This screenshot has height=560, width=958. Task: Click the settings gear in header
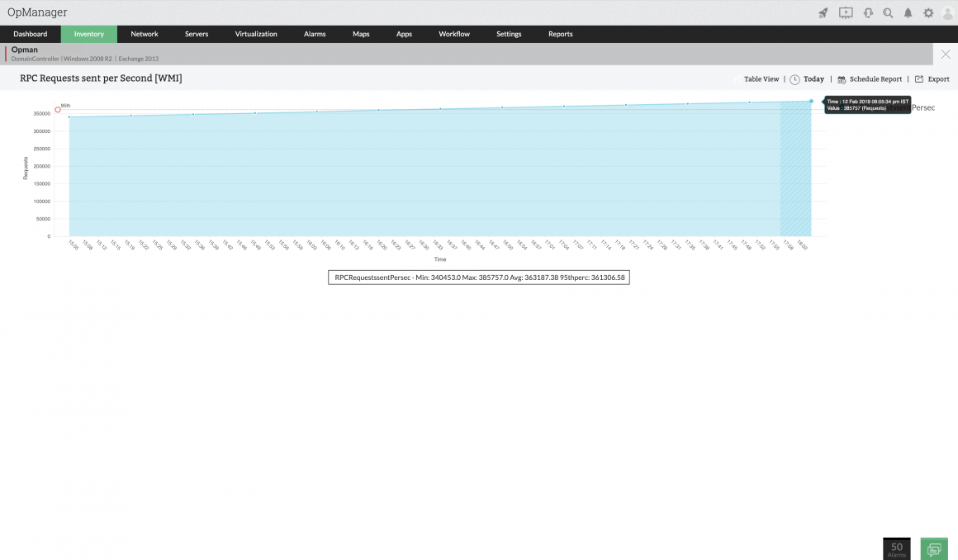tap(928, 13)
